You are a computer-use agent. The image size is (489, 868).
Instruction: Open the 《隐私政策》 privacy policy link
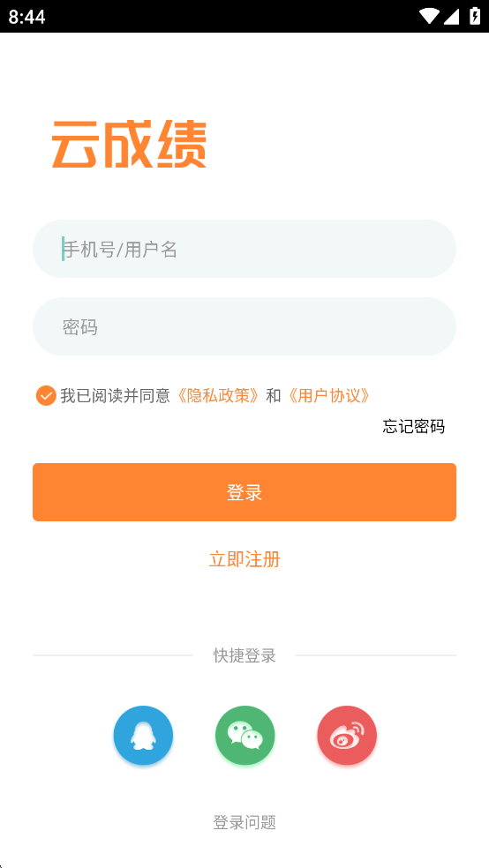[218, 396]
